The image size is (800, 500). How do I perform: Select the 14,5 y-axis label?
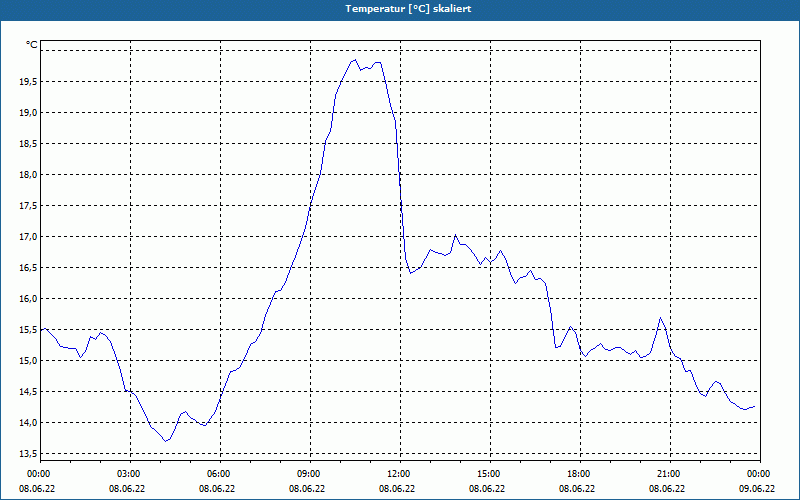pyautogui.click(x=28, y=392)
